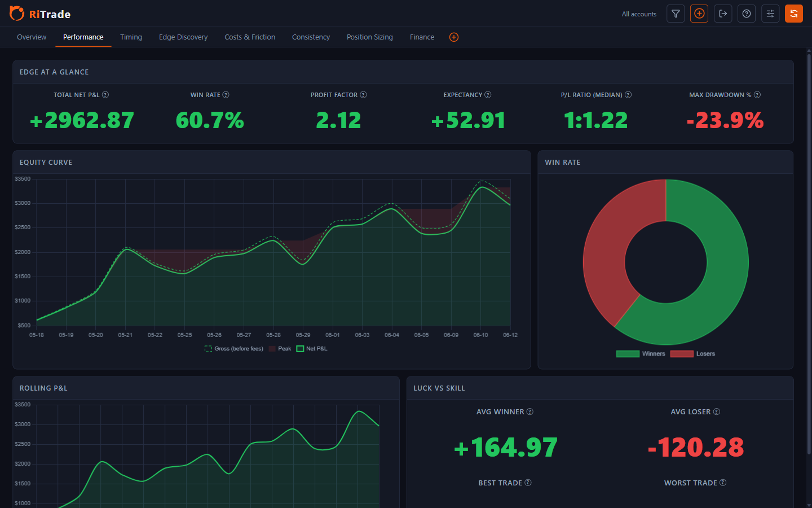Click the orange sync refresh button

pos(794,14)
